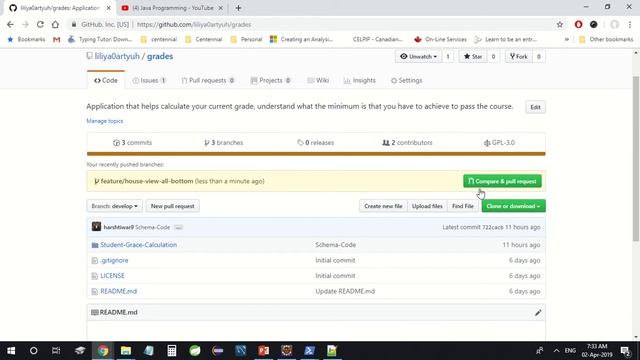Viewport: 640px width, 360px height.
Task: Fork the repository
Action: pos(519,56)
